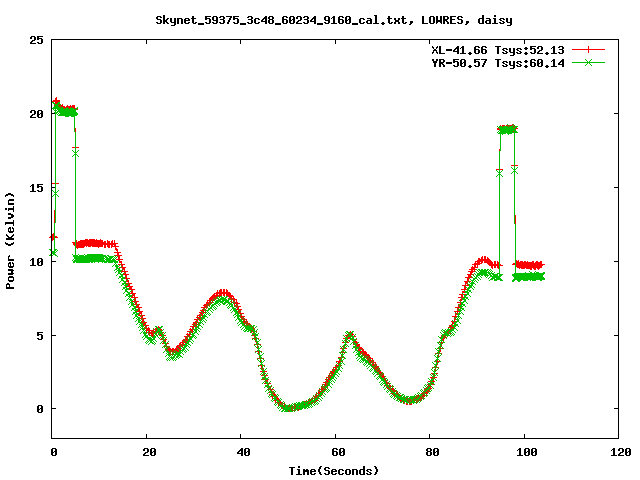Click the Time(Seconds) x-axis label
Screen dimensions: 640x480
334,471
